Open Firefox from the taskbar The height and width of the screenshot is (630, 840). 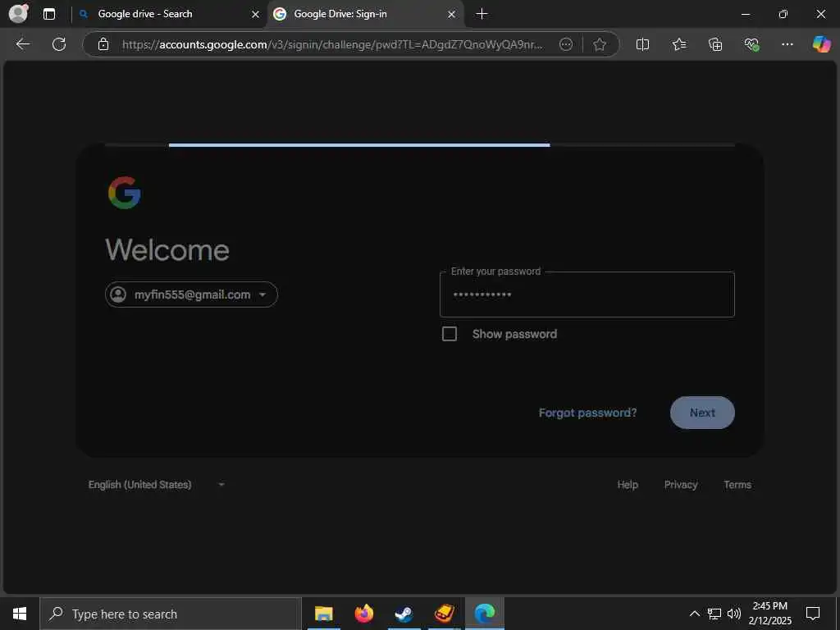[363, 614]
